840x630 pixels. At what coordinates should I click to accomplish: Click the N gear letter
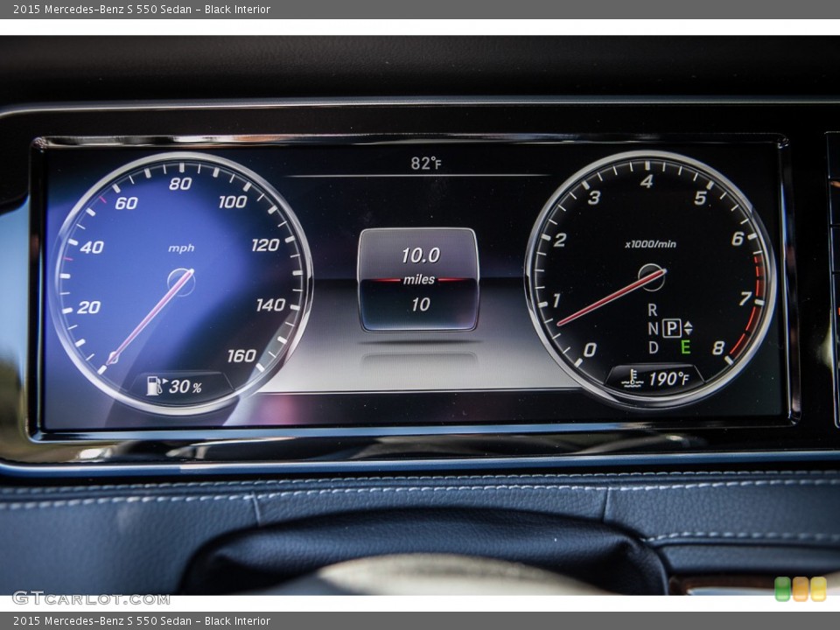click(653, 328)
